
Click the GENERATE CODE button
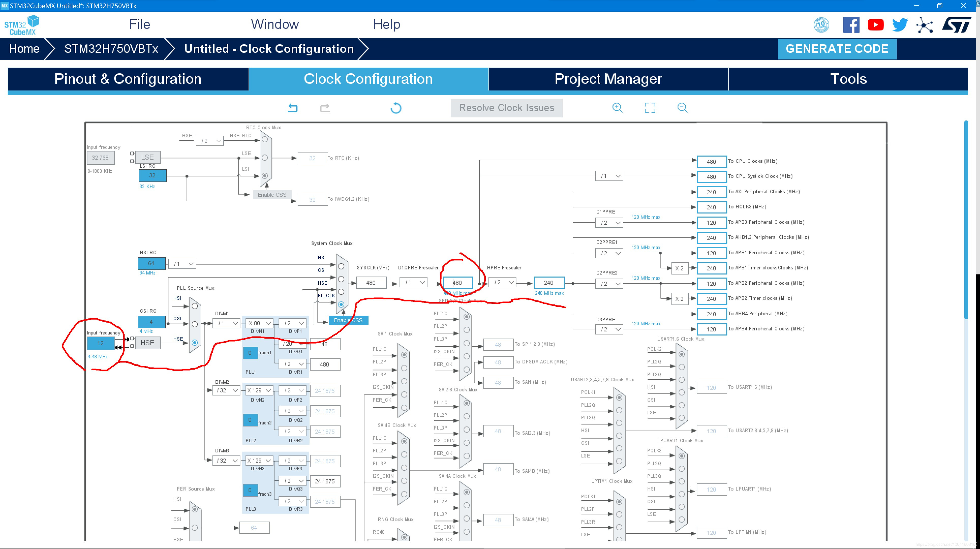point(837,49)
